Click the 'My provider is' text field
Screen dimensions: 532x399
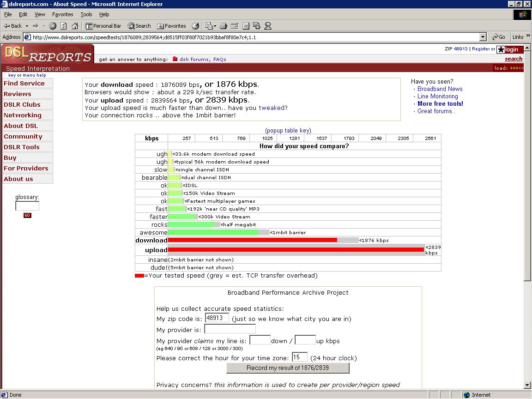coord(230,329)
